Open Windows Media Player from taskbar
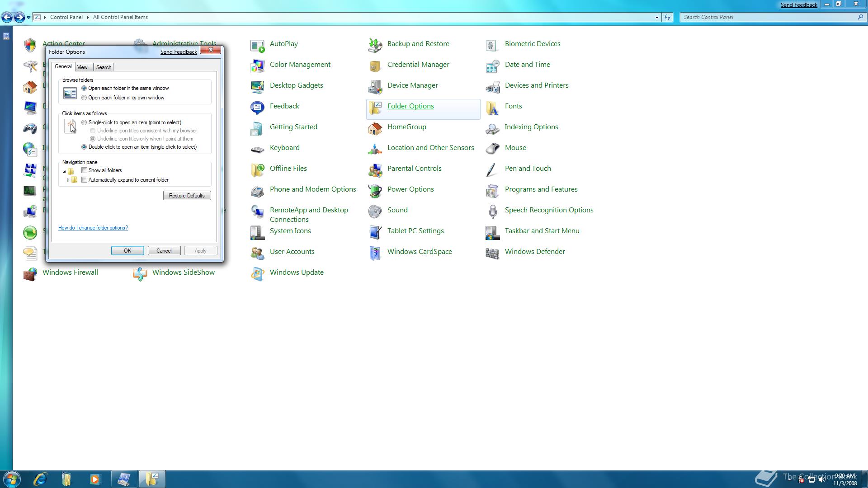The image size is (868, 488). (x=95, y=479)
